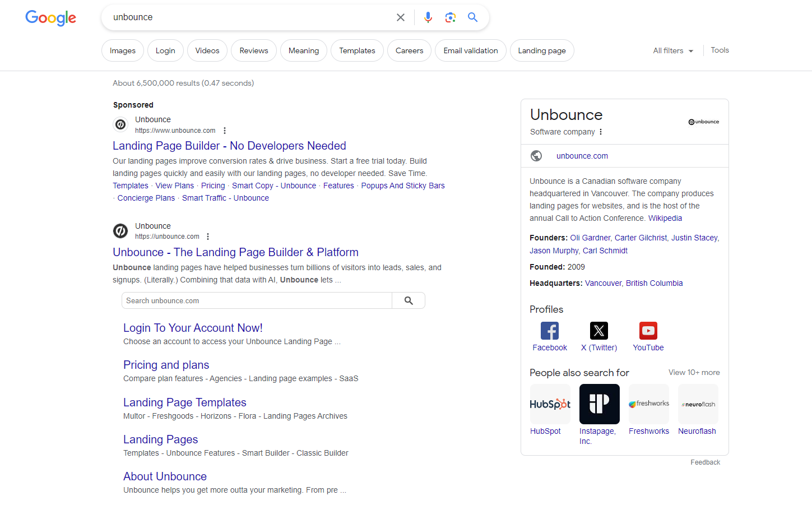Screen dimensions: 812x505
Task: Click founder Jason Murphy link
Action: point(554,251)
